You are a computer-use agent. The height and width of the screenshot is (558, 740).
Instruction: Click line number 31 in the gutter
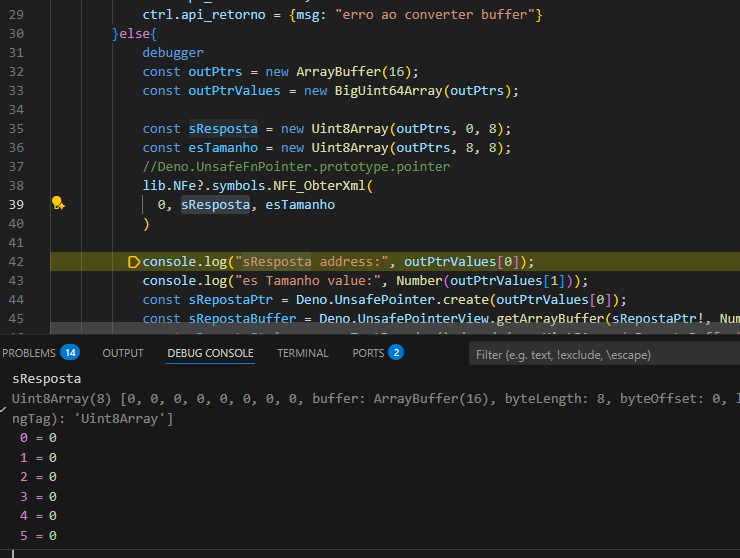click(x=16, y=52)
